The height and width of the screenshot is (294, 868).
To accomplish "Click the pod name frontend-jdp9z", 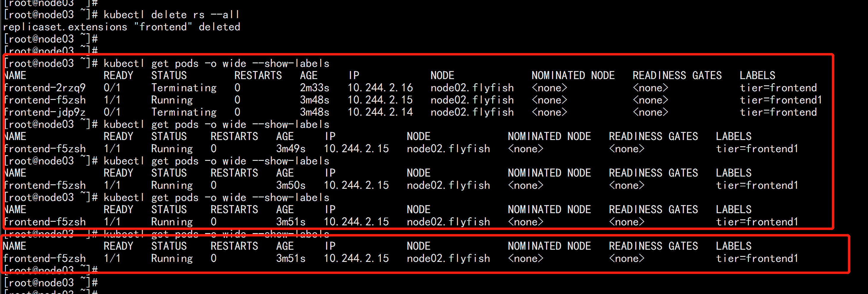I will 45,112.
